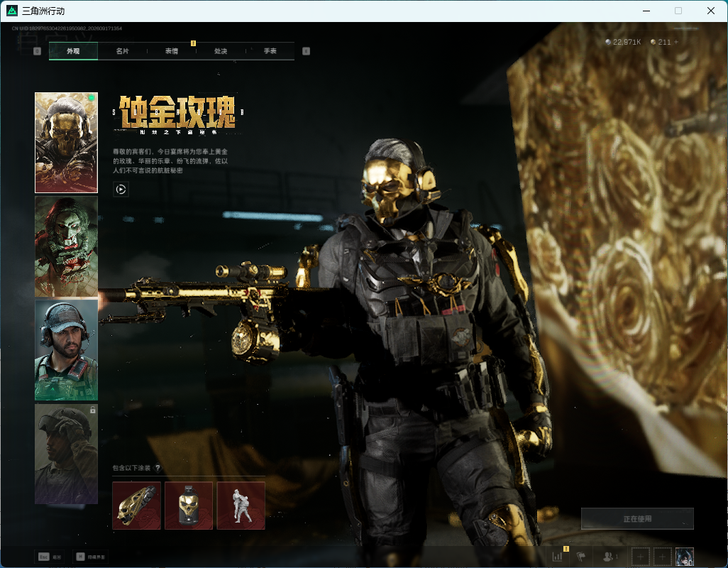The image size is (728, 568).
Task: Click the 包含以下涂装 label
Action: pyautogui.click(x=131, y=468)
